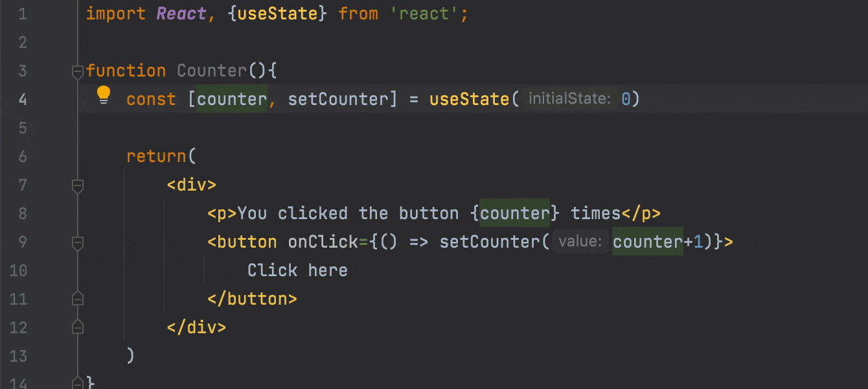Image resolution: width=868 pixels, height=389 pixels.
Task: Collapse the Counter function fold marker
Action: pyautogui.click(x=78, y=71)
